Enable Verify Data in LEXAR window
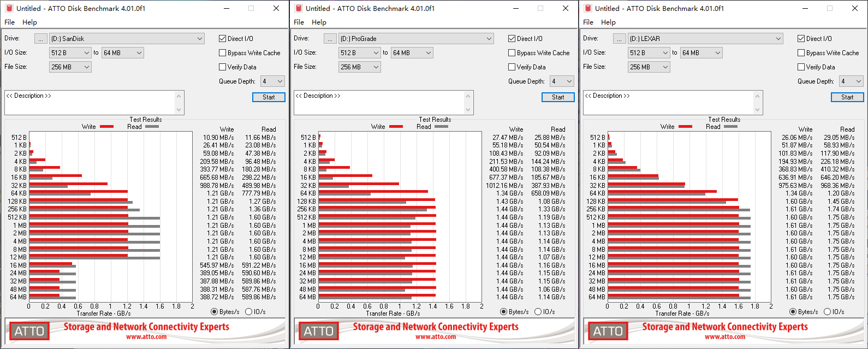The image size is (868, 349). click(x=801, y=67)
